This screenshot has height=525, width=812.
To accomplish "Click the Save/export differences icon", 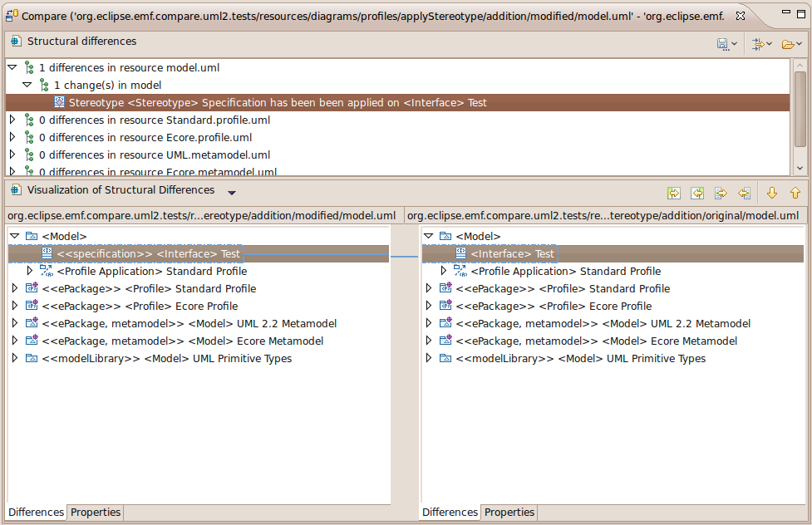I will pyautogui.click(x=722, y=45).
